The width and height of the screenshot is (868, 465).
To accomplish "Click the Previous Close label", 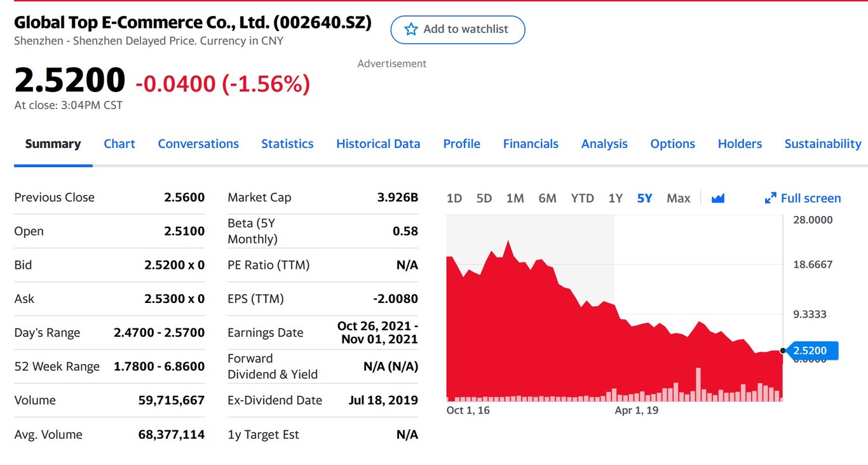I will (54, 197).
